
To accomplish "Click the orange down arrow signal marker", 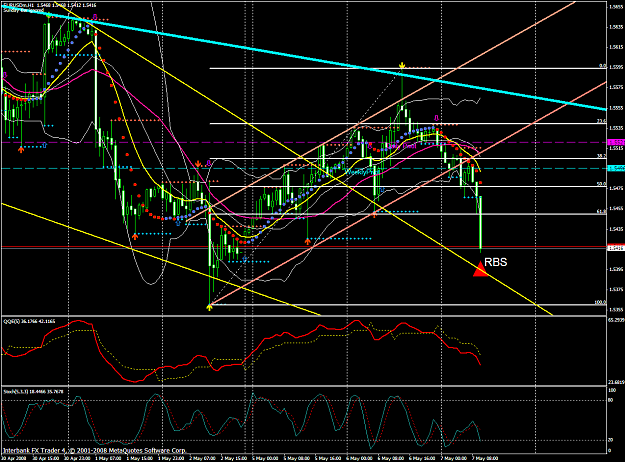I will pos(198,163).
